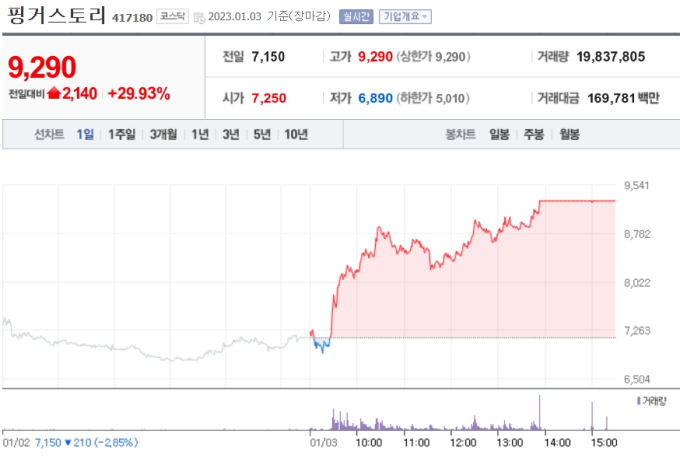Screen dimensions: 680x462
Task: Select the 1일 line chart tab
Action: [x=85, y=134]
